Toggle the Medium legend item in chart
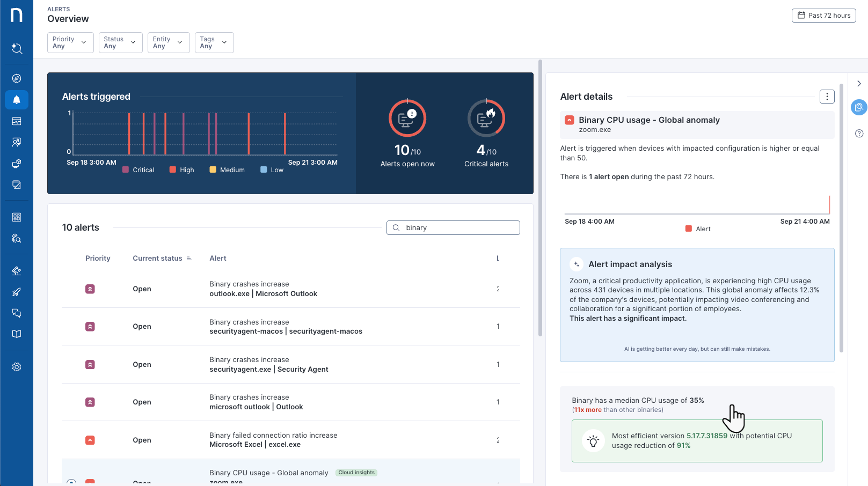The height and width of the screenshot is (486, 868). click(227, 170)
